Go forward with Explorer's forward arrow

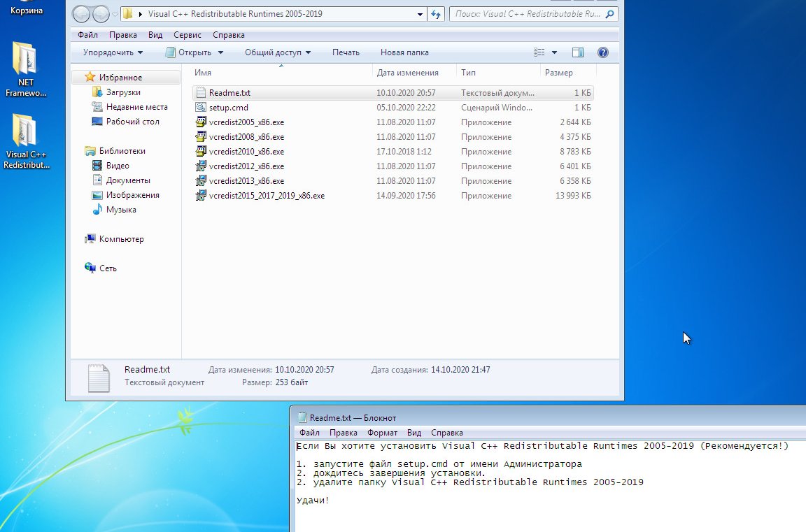click(x=101, y=14)
